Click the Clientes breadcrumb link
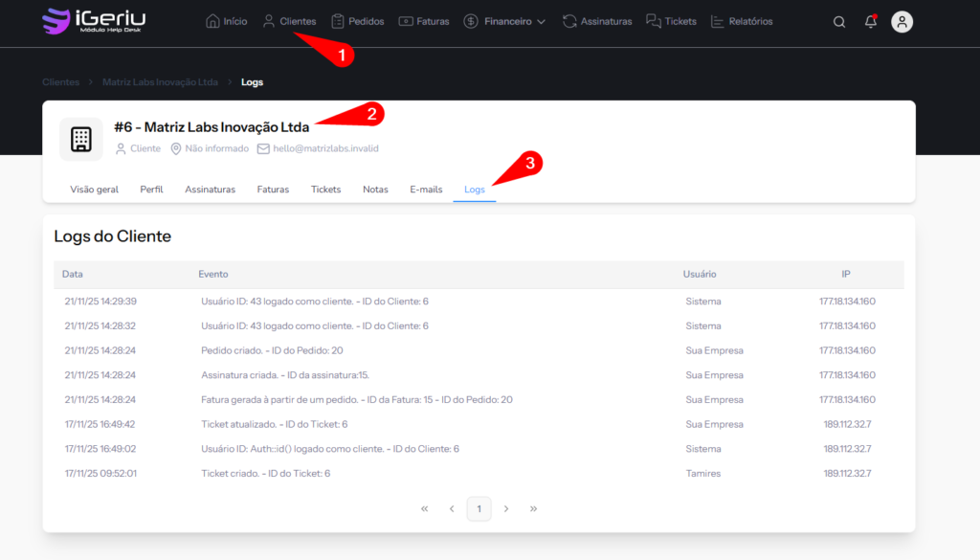The image size is (980, 560). (61, 82)
